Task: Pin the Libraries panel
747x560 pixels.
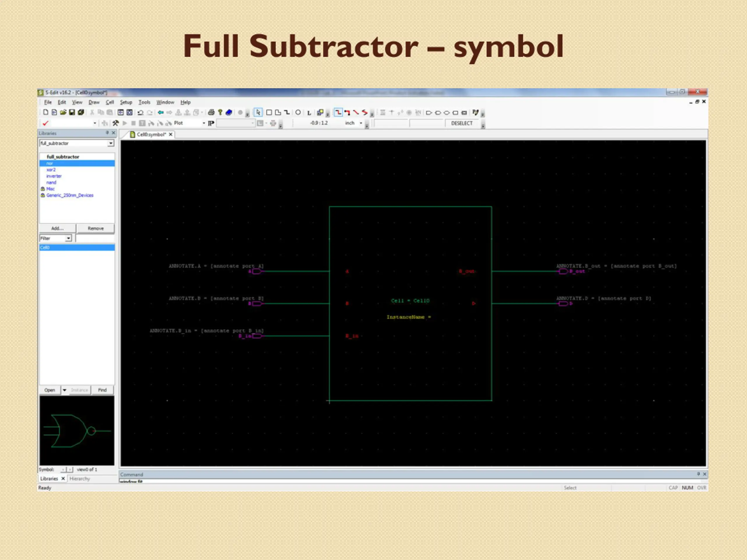Action: (x=107, y=133)
